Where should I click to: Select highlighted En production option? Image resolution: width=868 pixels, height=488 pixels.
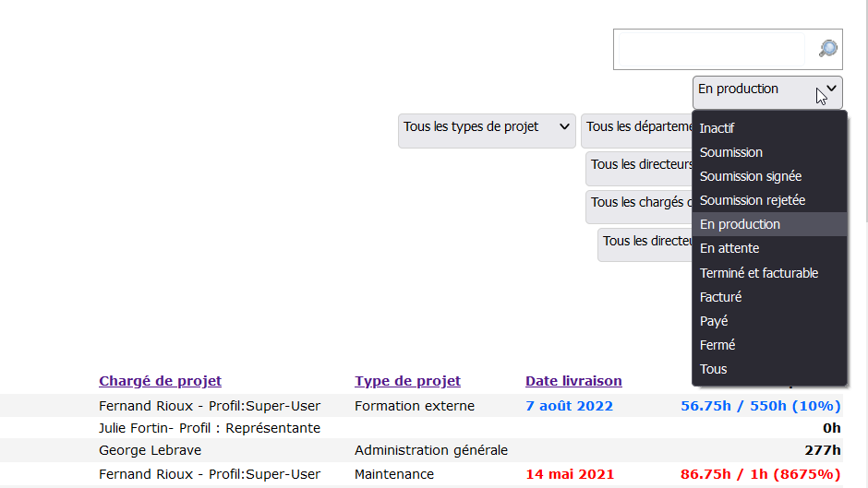coord(740,224)
